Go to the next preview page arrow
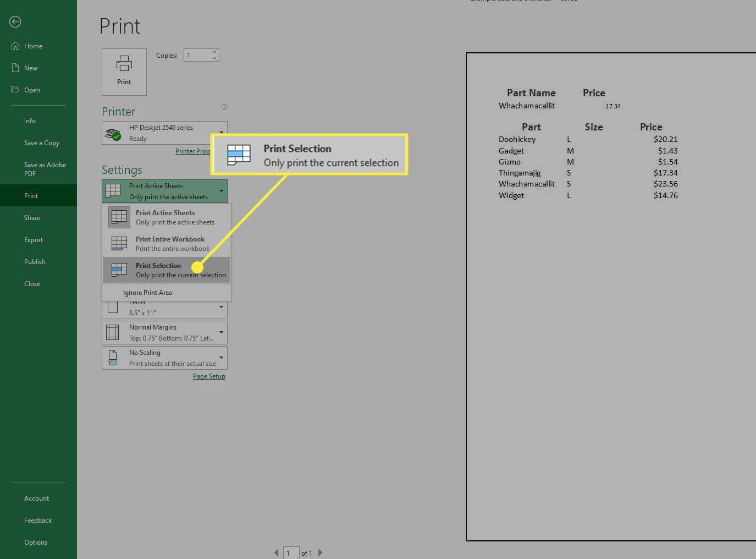 pyautogui.click(x=321, y=552)
